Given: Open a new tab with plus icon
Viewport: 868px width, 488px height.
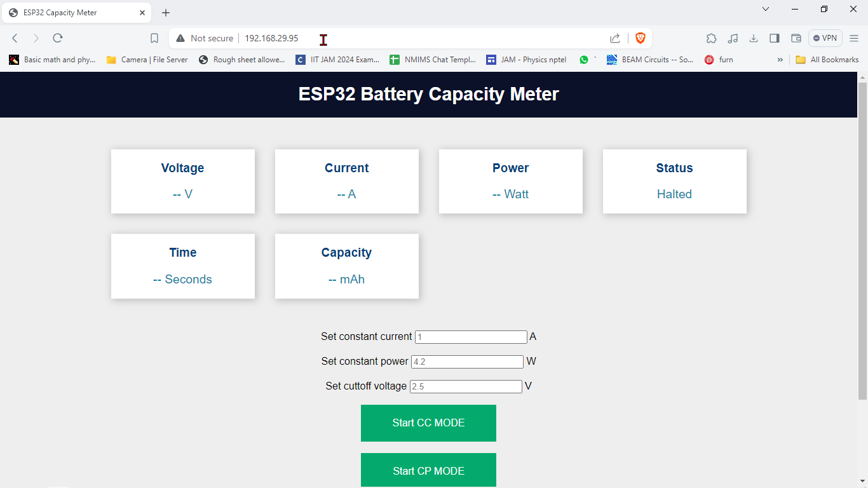Looking at the screenshot, I should 166,13.
